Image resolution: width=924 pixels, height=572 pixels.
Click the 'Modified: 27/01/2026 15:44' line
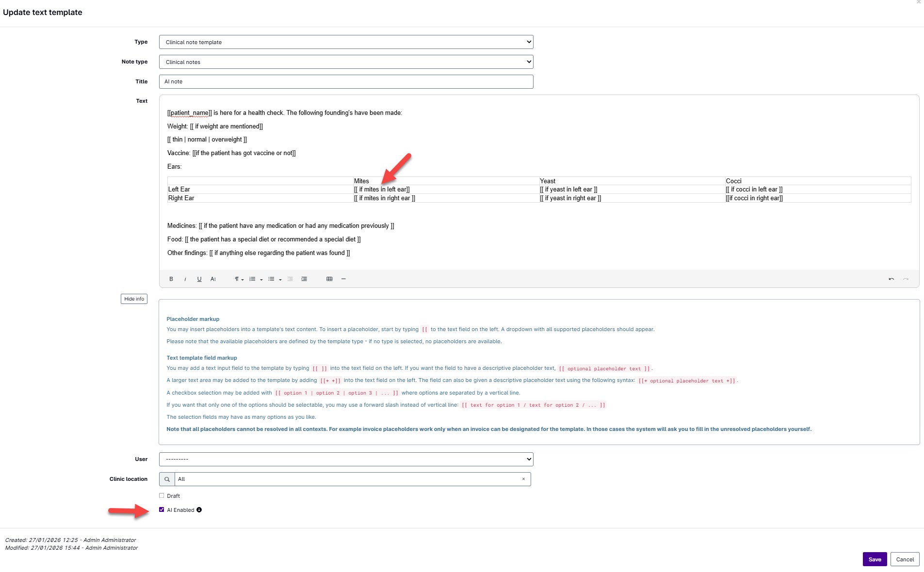point(71,548)
